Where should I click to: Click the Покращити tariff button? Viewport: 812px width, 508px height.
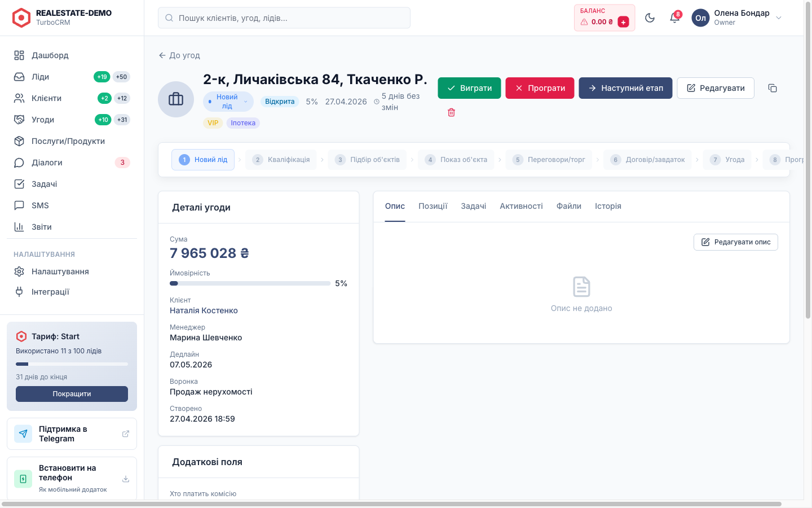72,394
